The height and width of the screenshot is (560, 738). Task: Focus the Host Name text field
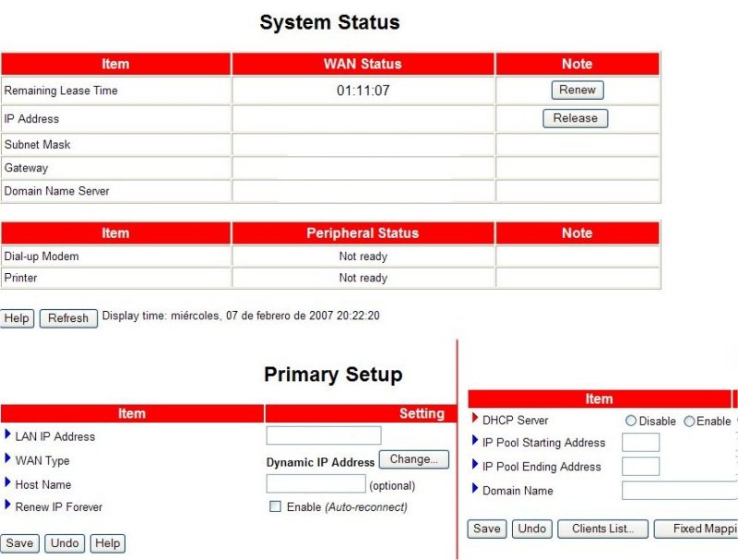(315, 483)
